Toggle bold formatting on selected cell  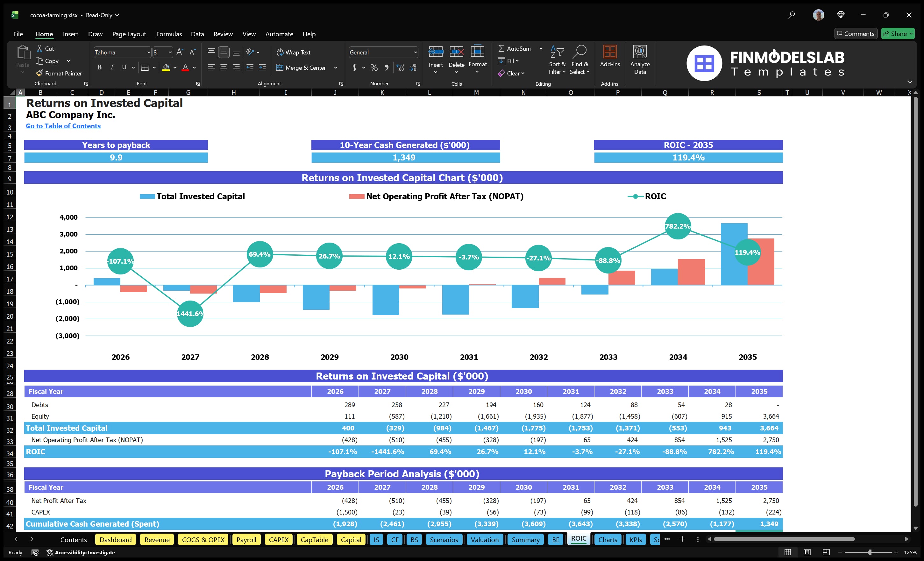(x=99, y=67)
